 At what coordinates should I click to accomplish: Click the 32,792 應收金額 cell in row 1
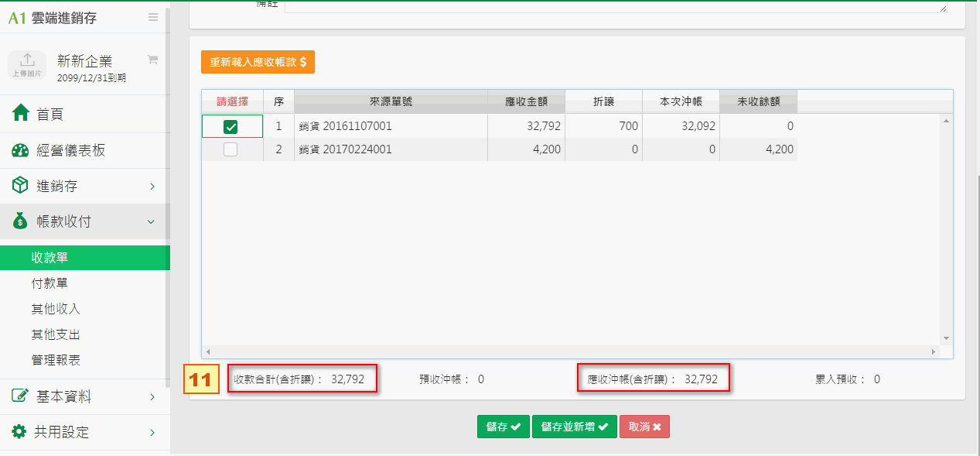pyautogui.click(x=526, y=126)
